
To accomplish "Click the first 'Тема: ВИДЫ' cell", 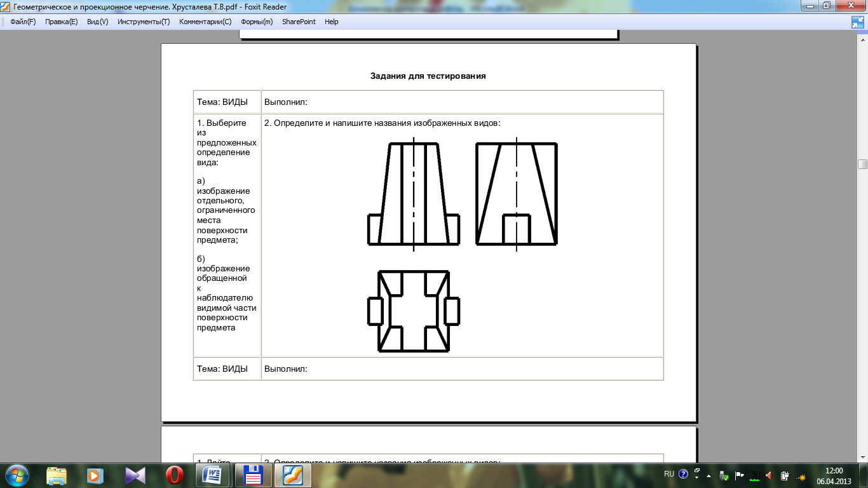I will pos(227,102).
